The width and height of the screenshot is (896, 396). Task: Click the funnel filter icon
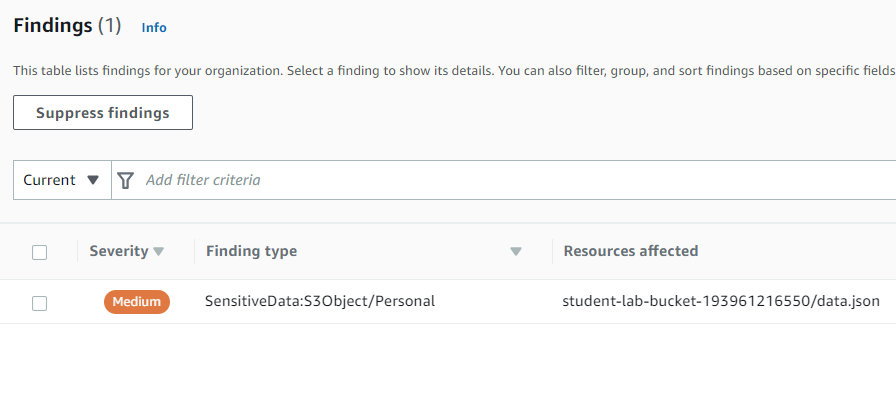126,181
